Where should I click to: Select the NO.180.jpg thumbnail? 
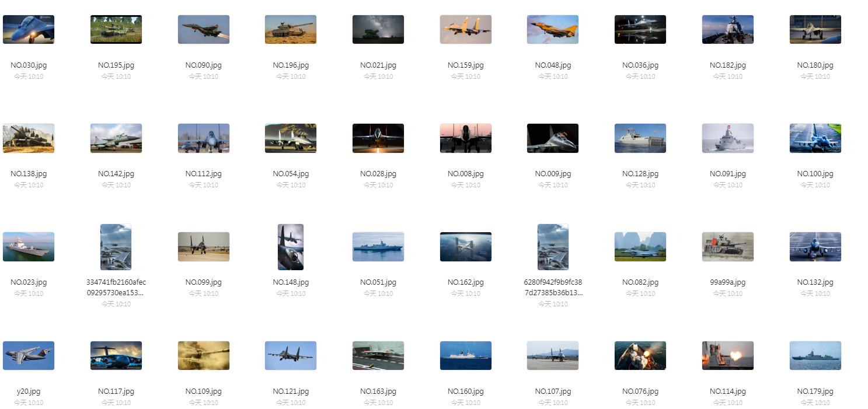[x=815, y=30]
